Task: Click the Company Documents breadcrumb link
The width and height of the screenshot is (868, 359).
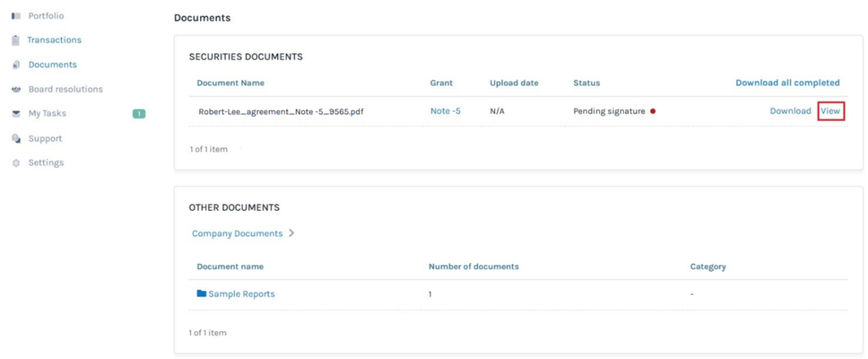Action: coord(237,233)
